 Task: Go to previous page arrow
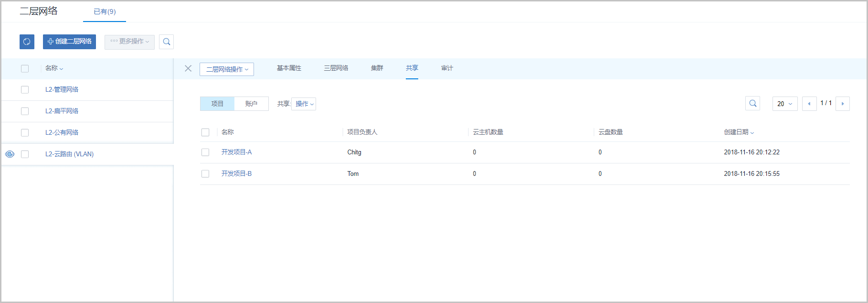coord(809,103)
